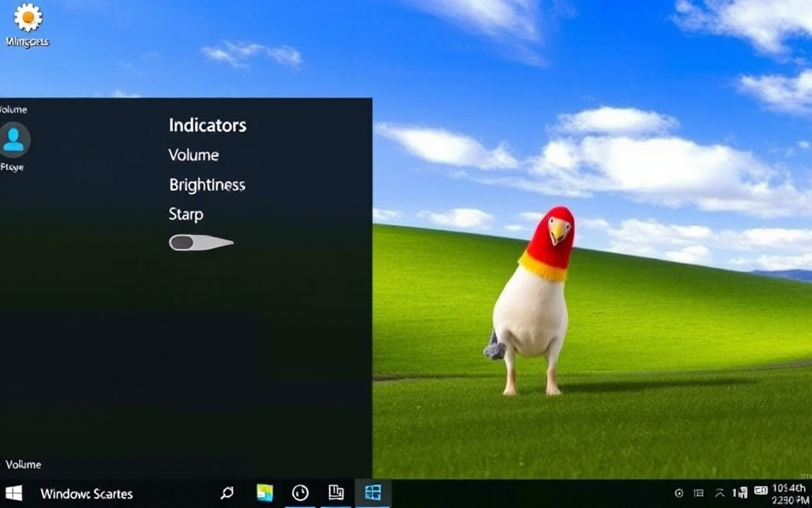Select the Brightness entry
The height and width of the screenshot is (508, 812).
207,185
